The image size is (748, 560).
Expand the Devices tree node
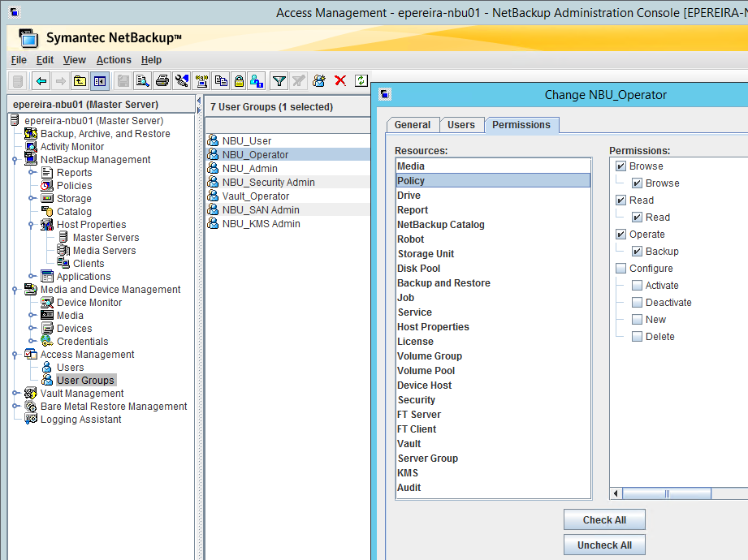pos(32,329)
